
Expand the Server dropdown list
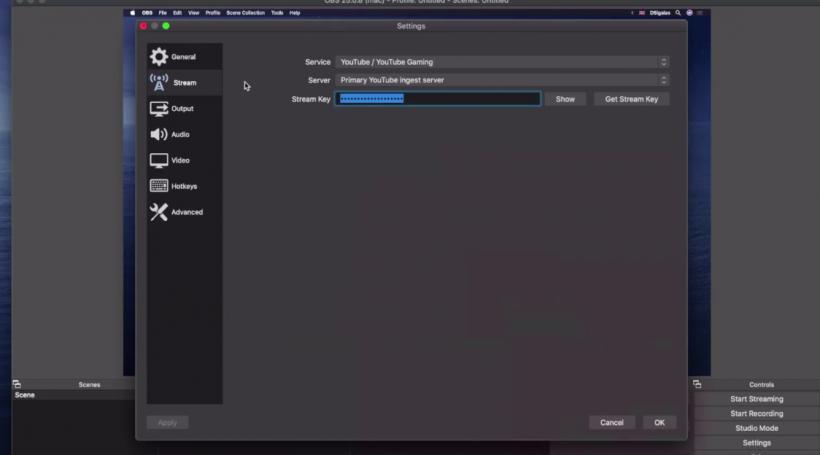coord(502,80)
